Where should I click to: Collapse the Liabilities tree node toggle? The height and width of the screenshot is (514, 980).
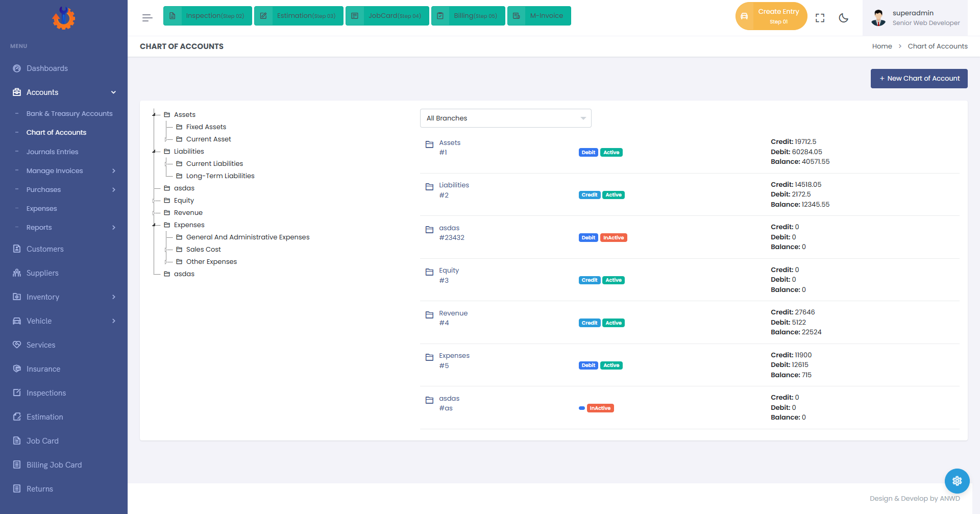coord(154,152)
